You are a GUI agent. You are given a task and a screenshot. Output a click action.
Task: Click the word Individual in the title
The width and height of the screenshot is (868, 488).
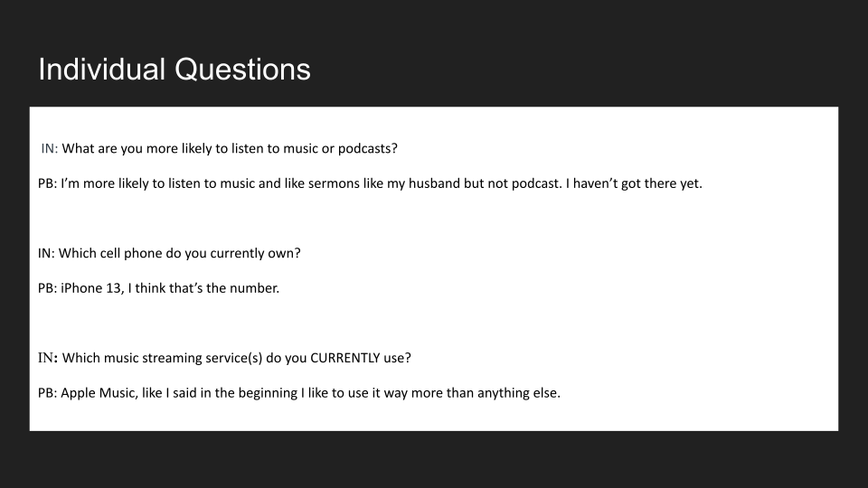tap(102, 69)
